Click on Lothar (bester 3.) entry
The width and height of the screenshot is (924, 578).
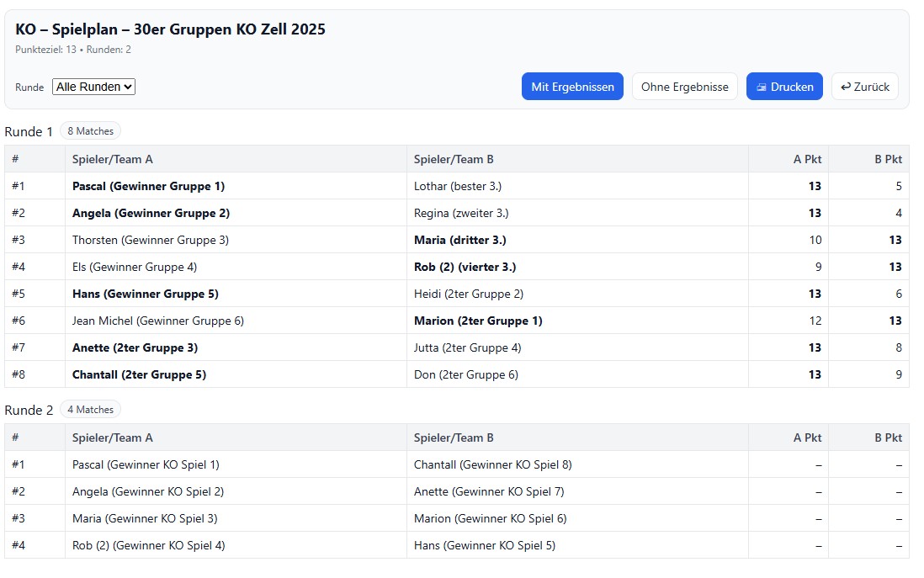457,186
